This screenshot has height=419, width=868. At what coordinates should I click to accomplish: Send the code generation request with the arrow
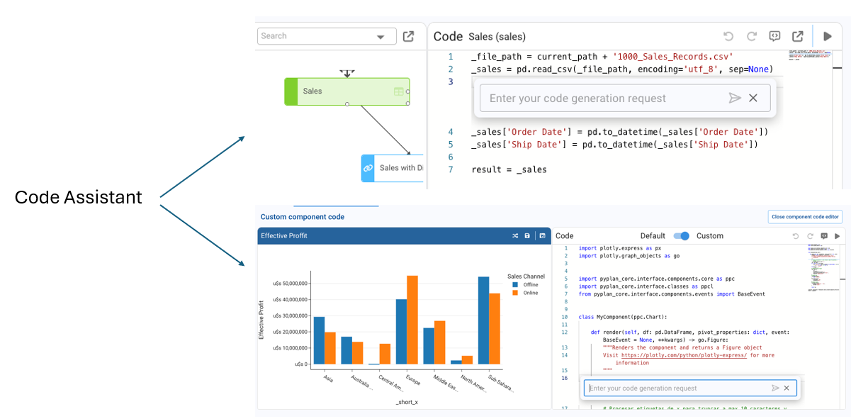735,98
